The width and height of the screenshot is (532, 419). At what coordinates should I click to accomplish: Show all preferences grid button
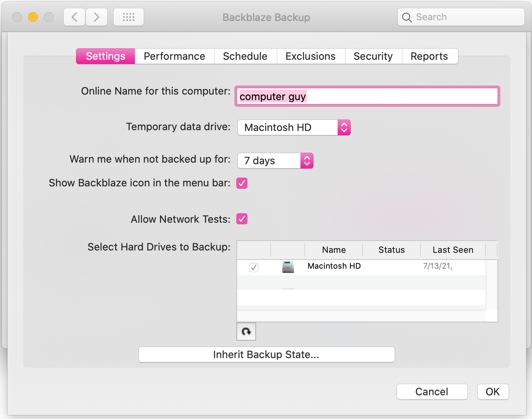[129, 17]
